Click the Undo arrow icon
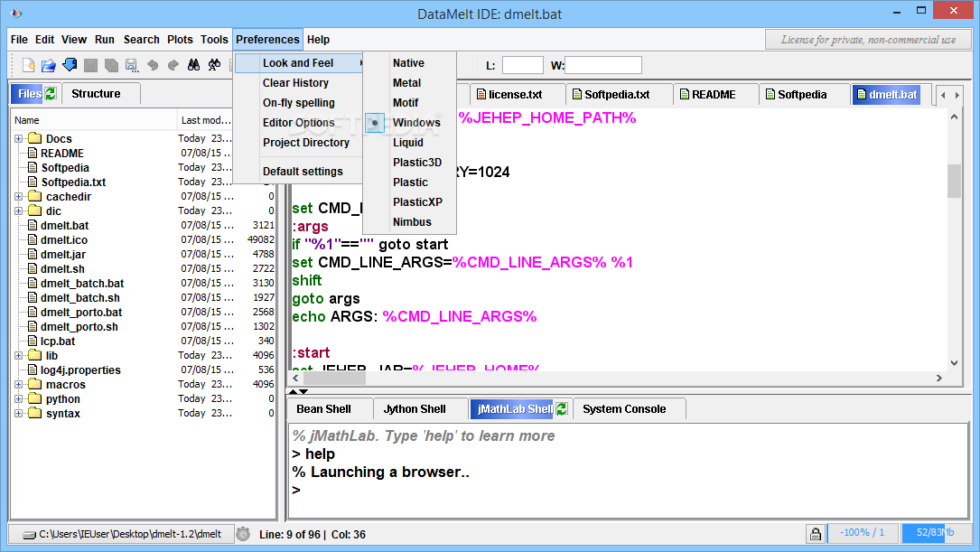Viewport: 980px width, 552px height. pyautogui.click(x=153, y=65)
